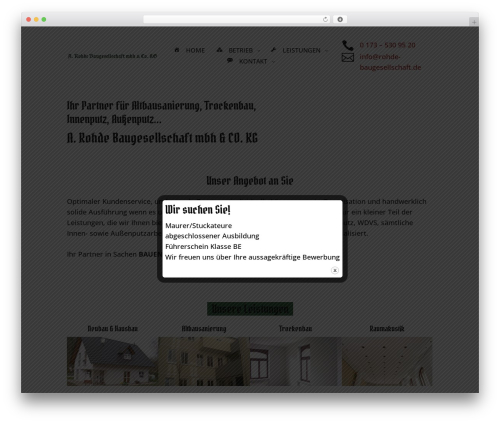The height and width of the screenshot is (423, 500).
Task: Click the browser address bar
Action: click(x=237, y=19)
